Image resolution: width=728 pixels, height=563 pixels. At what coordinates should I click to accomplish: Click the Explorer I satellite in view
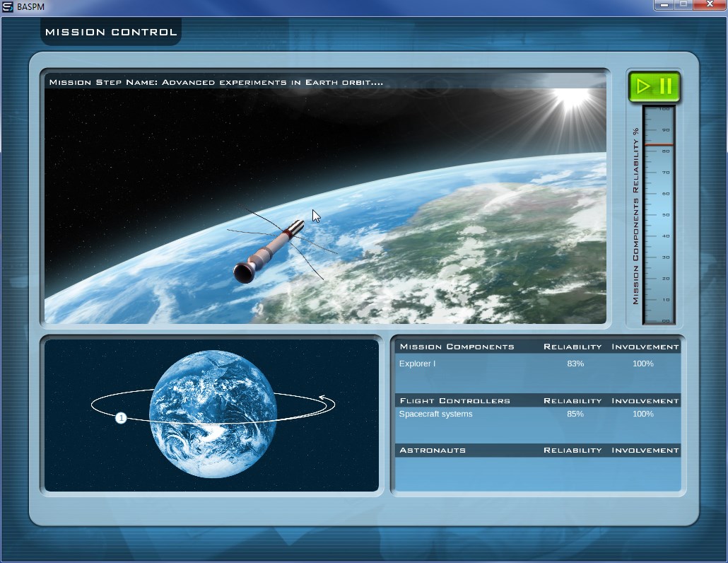click(269, 251)
